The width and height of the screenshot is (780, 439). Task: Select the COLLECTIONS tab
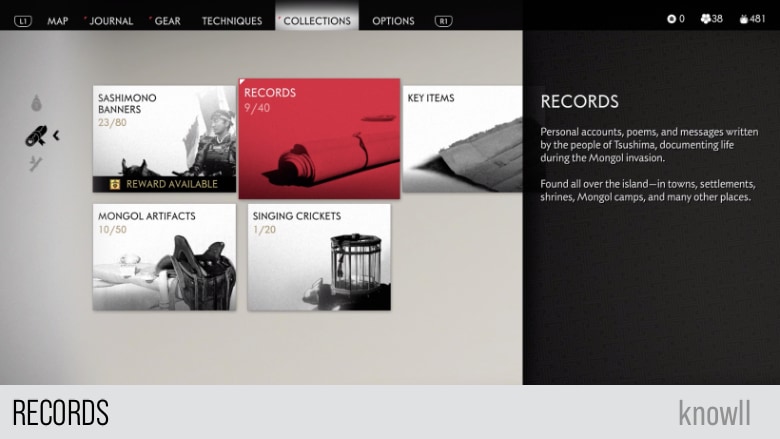tap(317, 21)
